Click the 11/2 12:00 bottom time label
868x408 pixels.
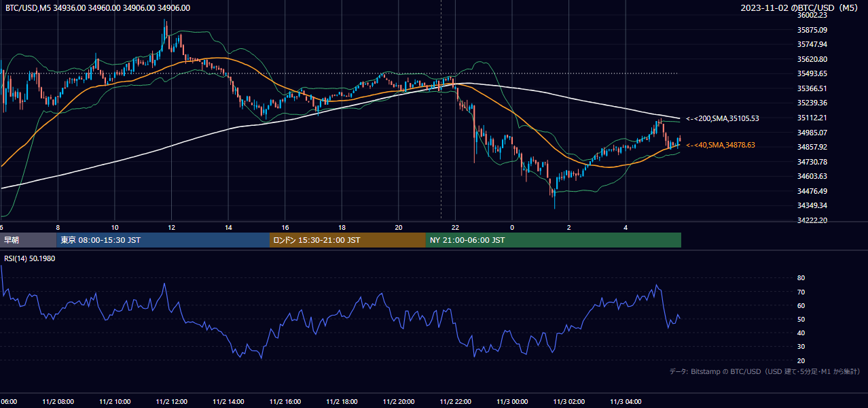171,401
